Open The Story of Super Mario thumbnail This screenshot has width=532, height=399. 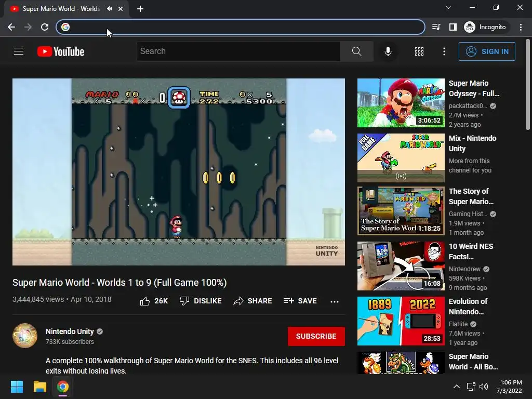pyautogui.click(x=401, y=211)
